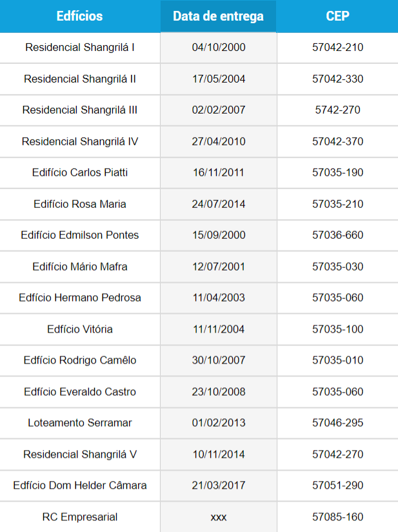This screenshot has width=398, height=532.
Task: Select the Residencial Shangrilá I cell
Action: pos(80,47)
